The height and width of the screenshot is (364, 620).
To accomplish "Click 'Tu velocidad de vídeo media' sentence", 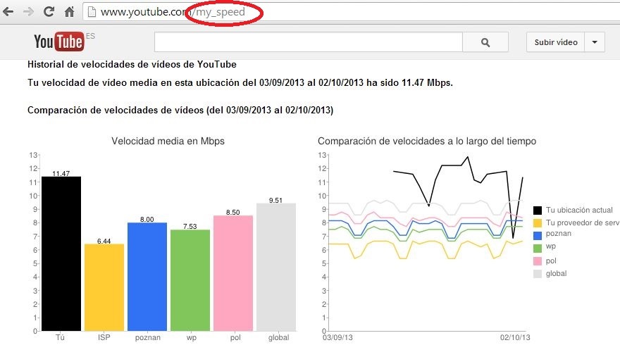I will click(x=240, y=83).
